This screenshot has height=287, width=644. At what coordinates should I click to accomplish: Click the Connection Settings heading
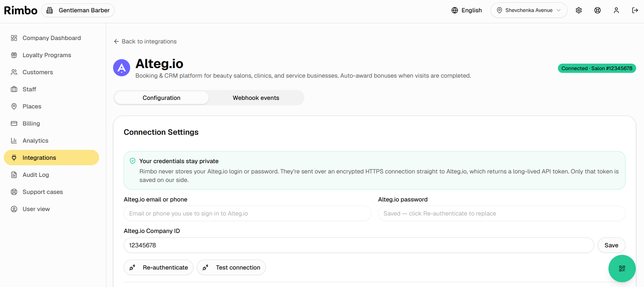click(161, 132)
